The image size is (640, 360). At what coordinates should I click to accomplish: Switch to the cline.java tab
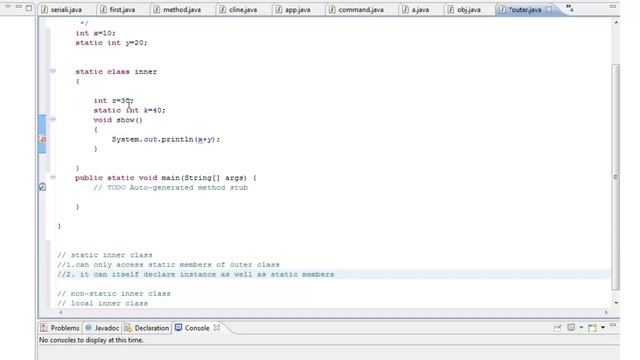[238, 9]
